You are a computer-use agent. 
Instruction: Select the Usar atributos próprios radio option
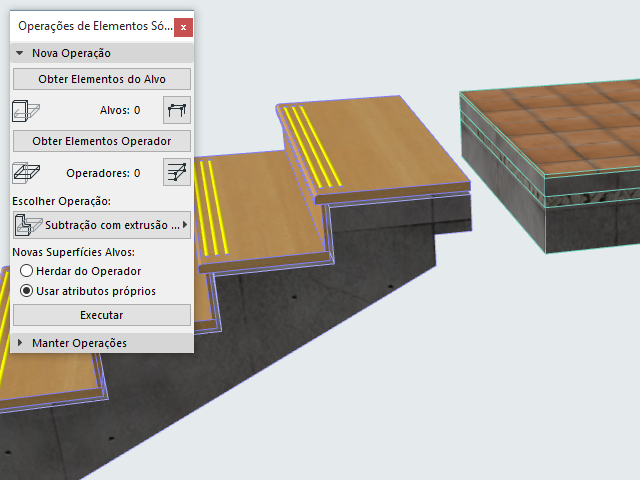click(x=27, y=291)
